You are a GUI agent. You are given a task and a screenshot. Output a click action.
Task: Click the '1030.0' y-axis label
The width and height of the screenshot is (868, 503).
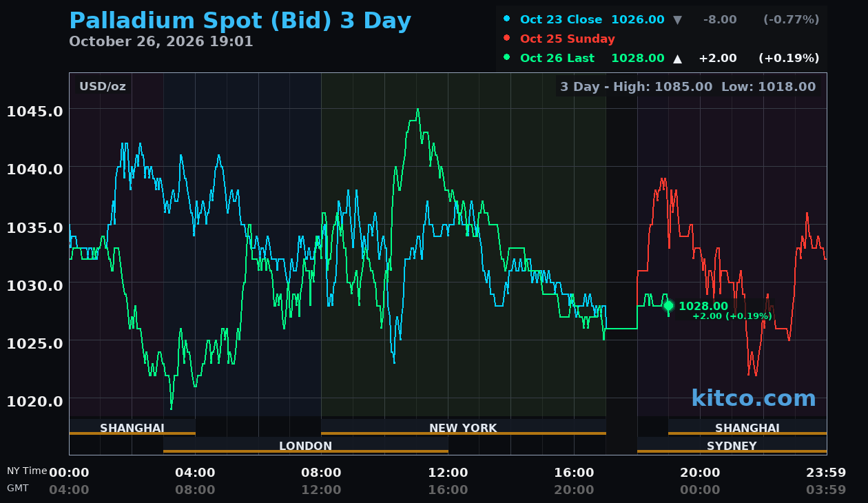point(35,285)
